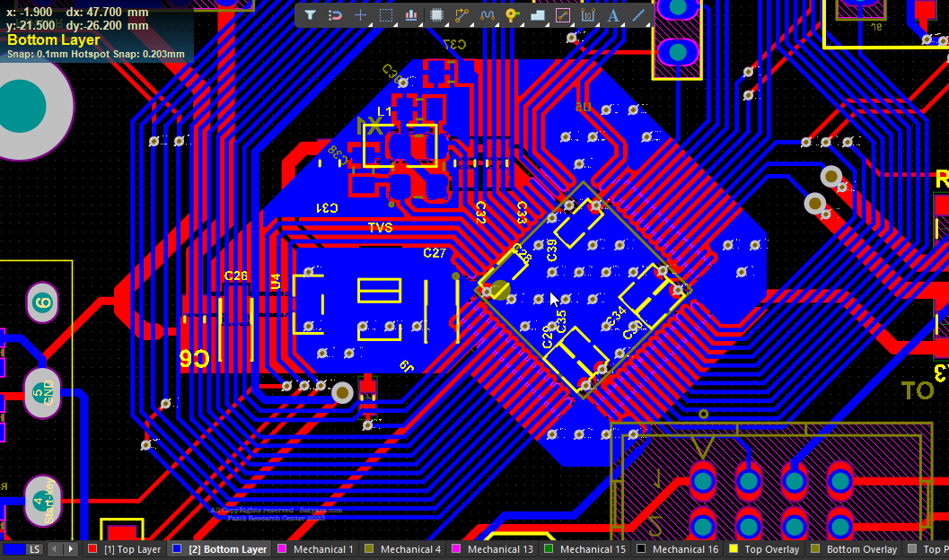Select the Place Component chip icon
The image size is (949, 560).
coord(436,15)
